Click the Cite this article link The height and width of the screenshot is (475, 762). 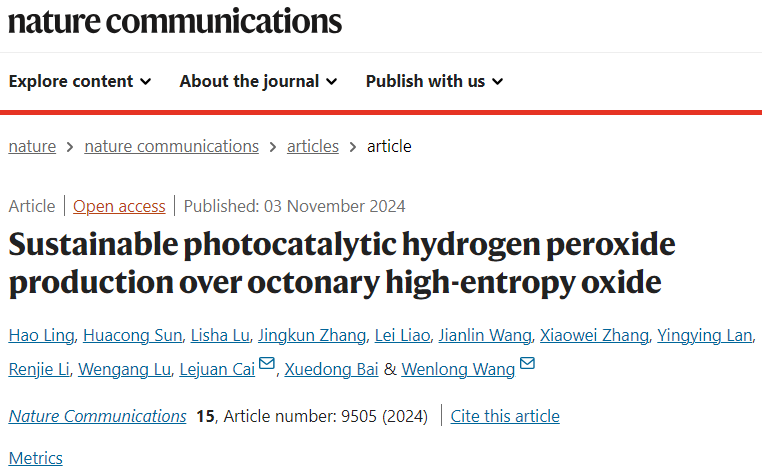[505, 416]
